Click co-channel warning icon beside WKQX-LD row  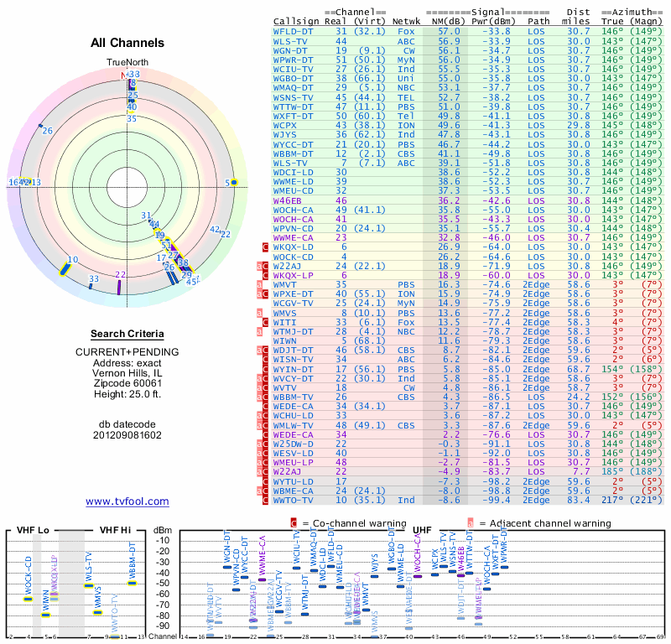pyautogui.click(x=266, y=247)
